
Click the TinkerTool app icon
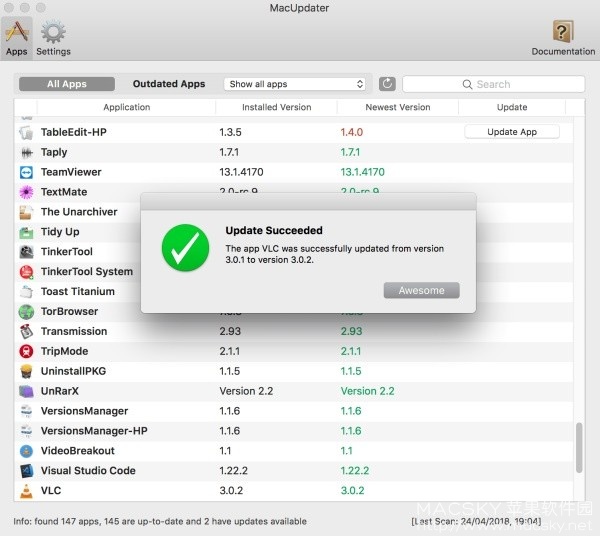26,252
